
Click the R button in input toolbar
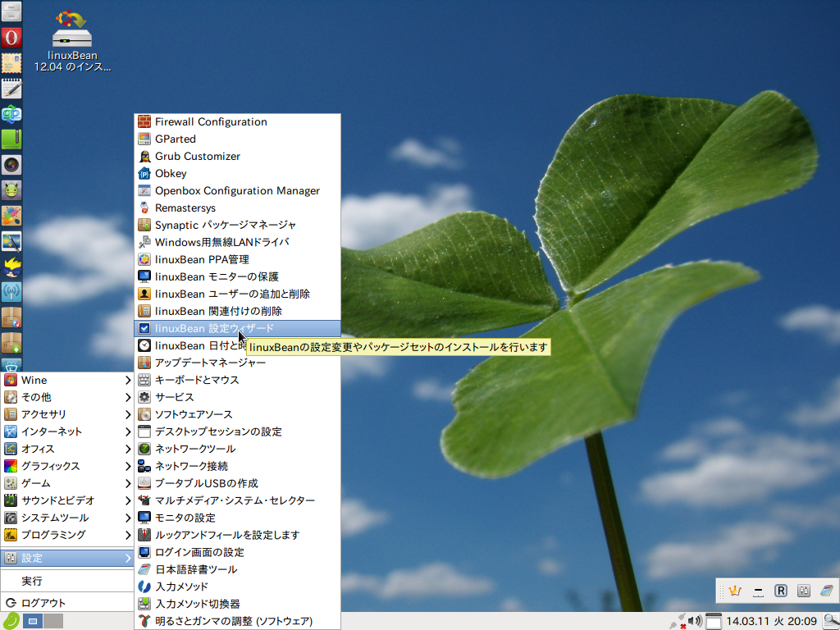click(x=781, y=591)
